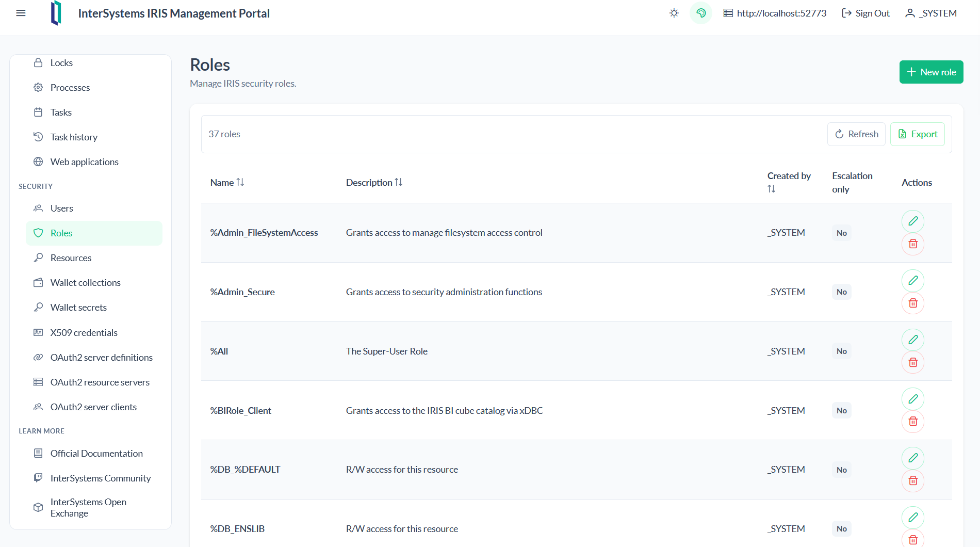The width and height of the screenshot is (980, 547).
Task: Edit the %DB_%DEFAULT role
Action: pyautogui.click(x=912, y=458)
